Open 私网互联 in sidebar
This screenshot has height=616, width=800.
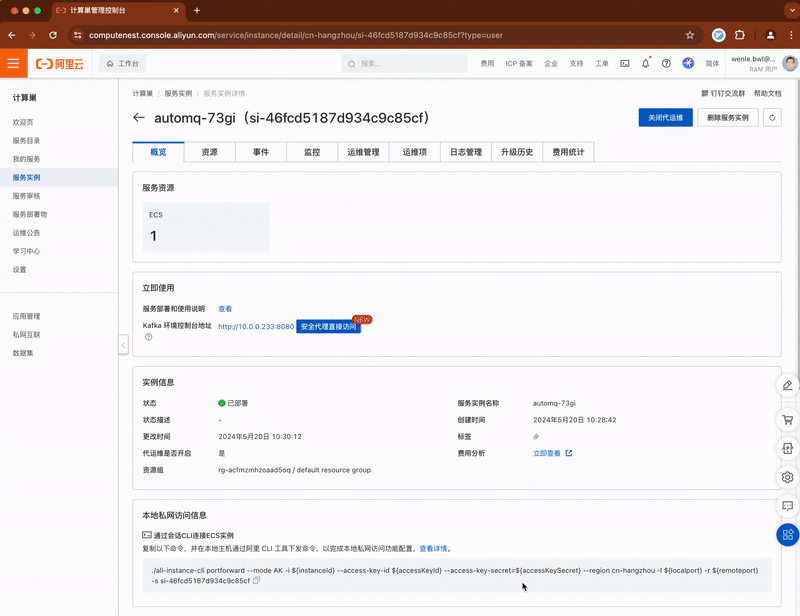27,334
